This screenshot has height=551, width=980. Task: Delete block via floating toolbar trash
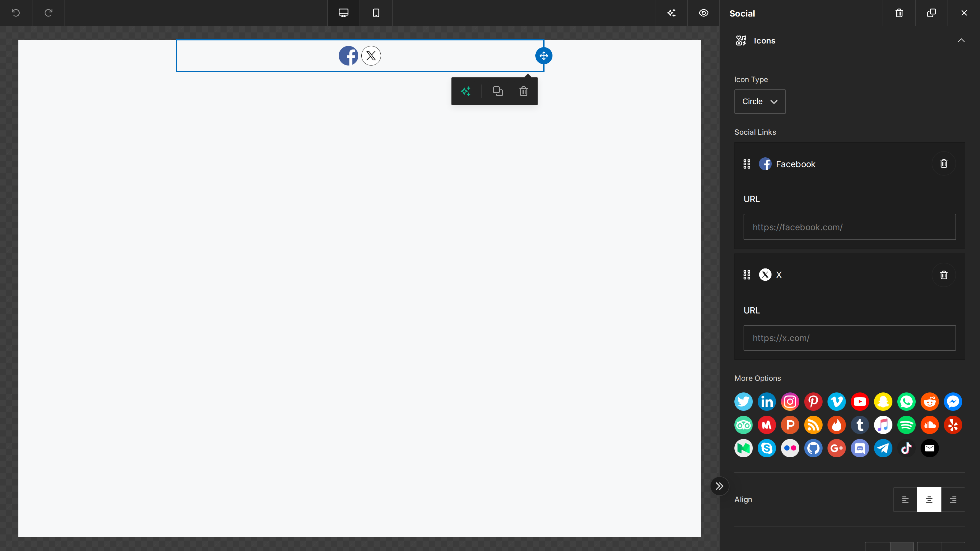pyautogui.click(x=523, y=91)
